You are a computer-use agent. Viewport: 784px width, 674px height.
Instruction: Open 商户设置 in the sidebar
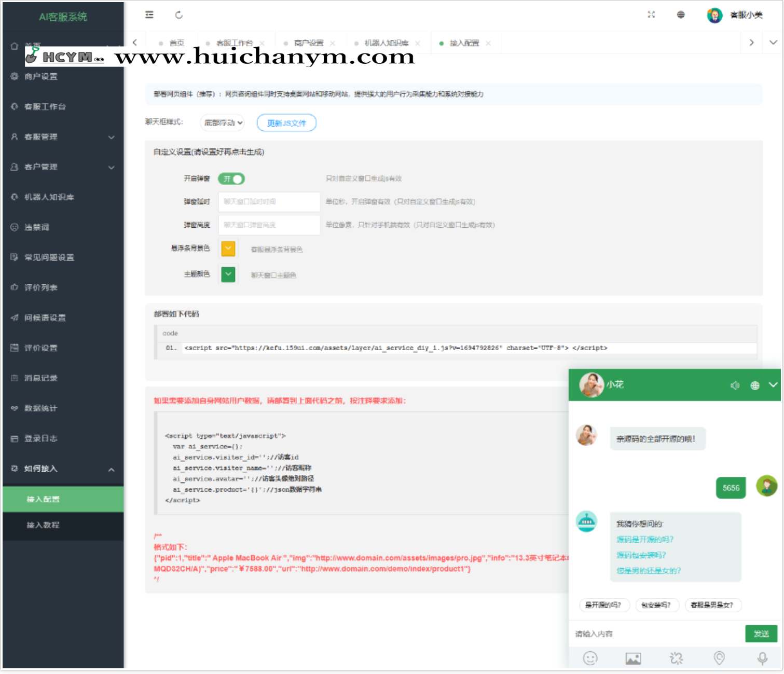click(63, 76)
